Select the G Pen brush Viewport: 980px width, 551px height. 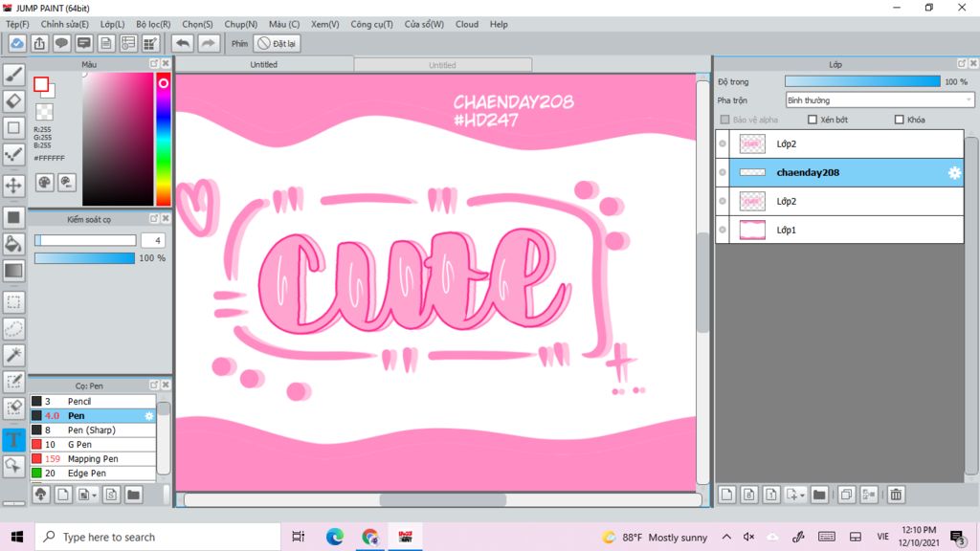click(x=93, y=444)
